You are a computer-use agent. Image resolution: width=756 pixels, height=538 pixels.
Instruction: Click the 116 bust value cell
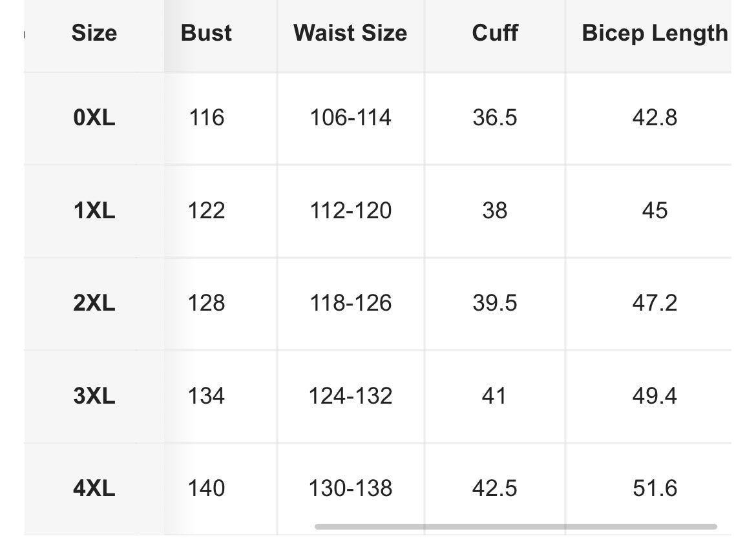206,118
